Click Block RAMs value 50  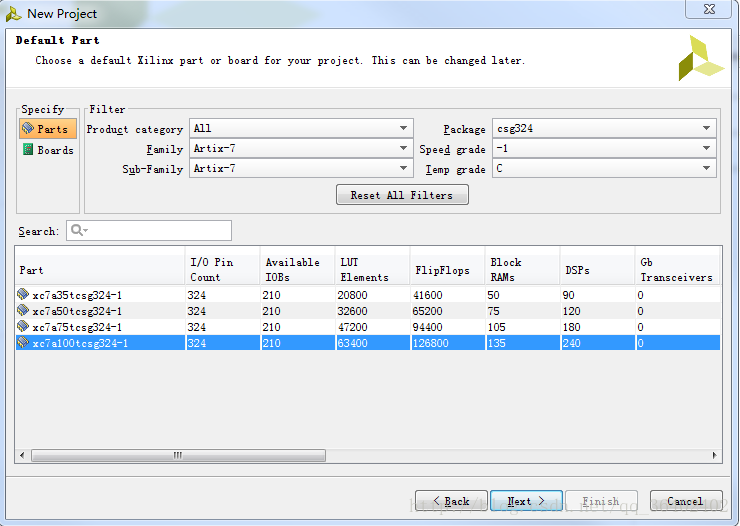pyautogui.click(x=493, y=295)
